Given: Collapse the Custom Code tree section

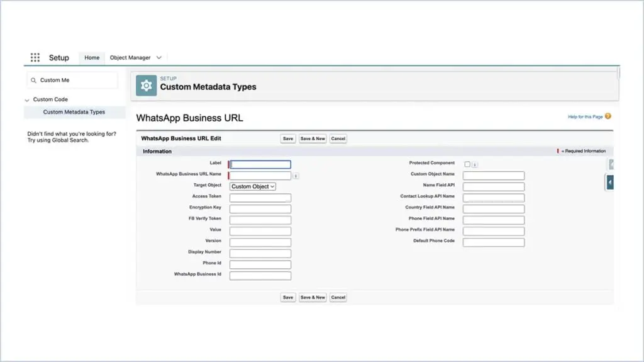Looking at the screenshot, I should pos(27,100).
